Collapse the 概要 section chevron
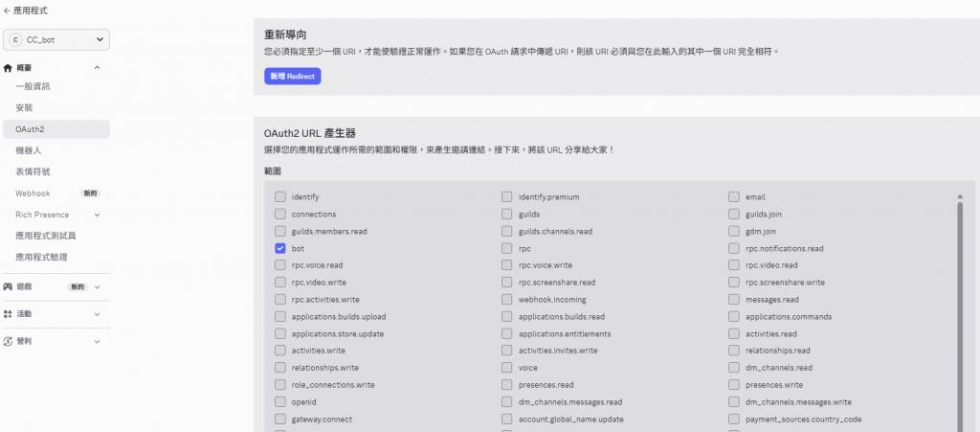This screenshot has height=432, width=980. pos(97,67)
